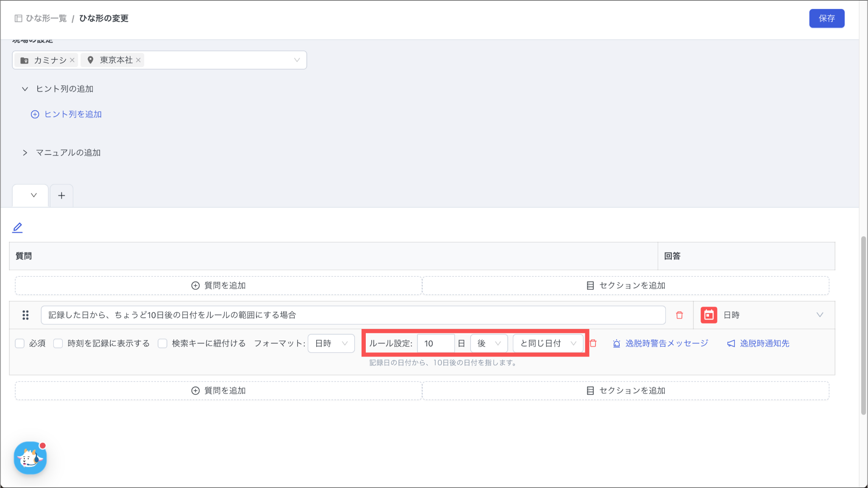Open the フォーマット 日時 dropdown
The height and width of the screenshot is (488, 868).
pyautogui.click(x=331, y=343)
